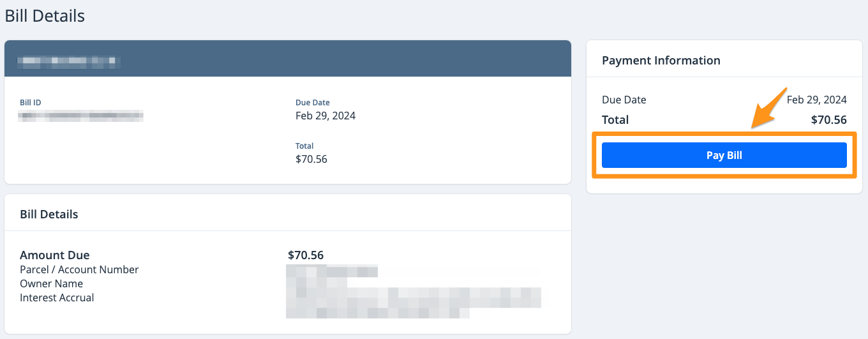Click the Due Date label under the blue banner
Screen dimensions: 868x339
click(312, 103)
